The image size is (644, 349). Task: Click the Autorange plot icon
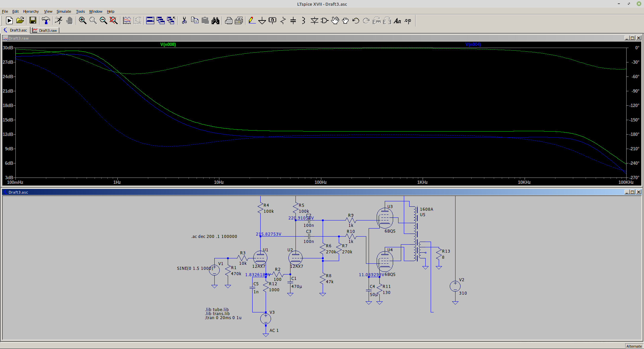point(127,21)
